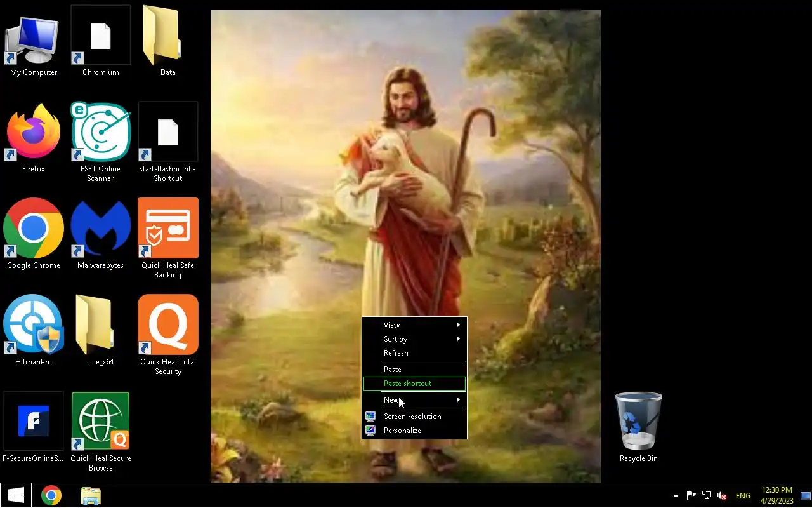The width and height of the screenshot is (812, 508).
Task: Open File Explorer from the taskbar
Action: (x=91, y=495)
